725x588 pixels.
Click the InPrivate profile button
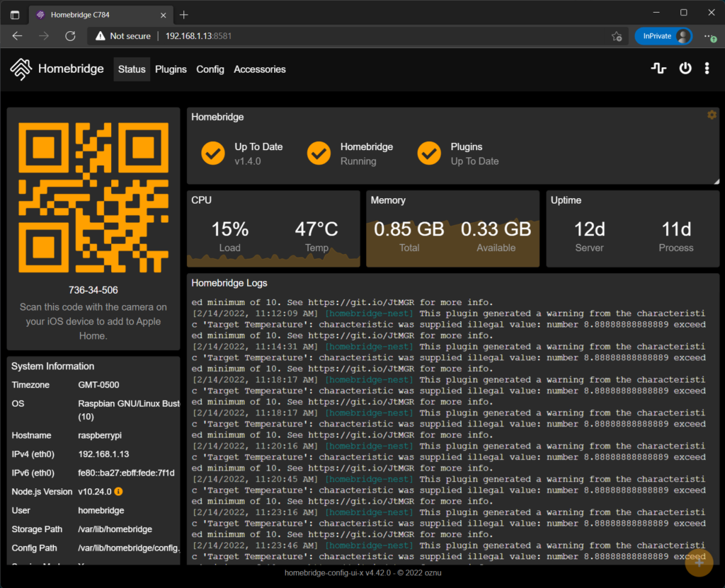coord(663,36)
